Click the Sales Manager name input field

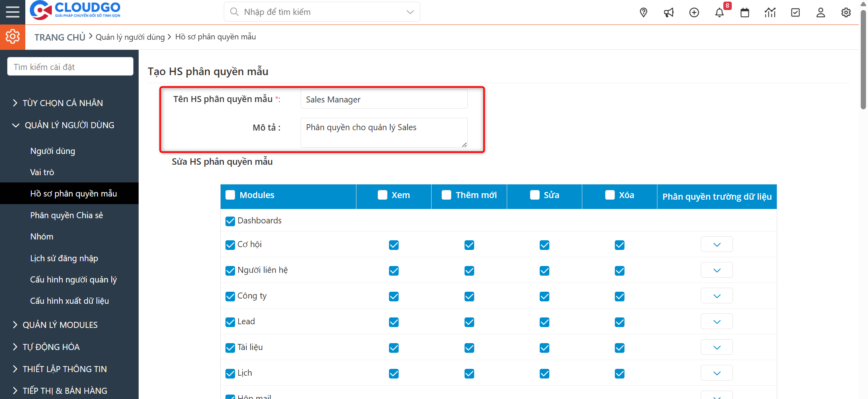(x=383, y=99)
